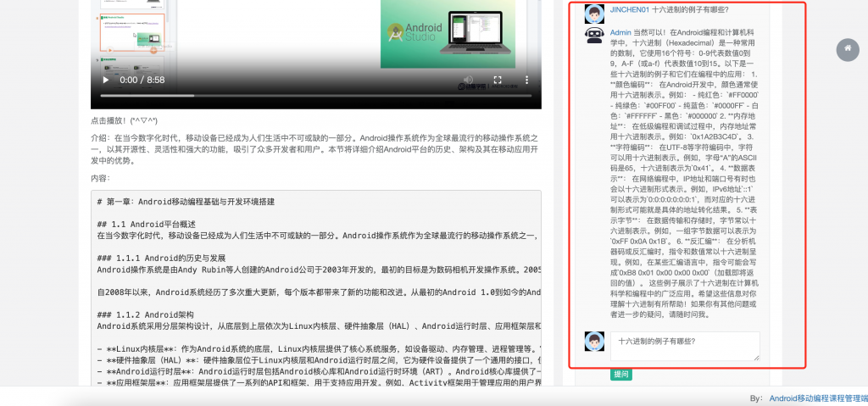Image resolution: width=868 pixels, height=406 pixels.
Task: Click the 应用框架层 bullet line
Action: click(x=319, y=382)
